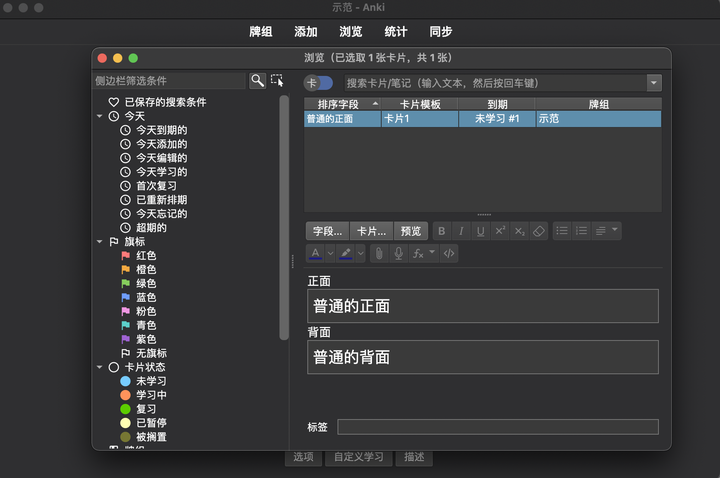This screenshot has width=720, height=478.
Task: Collapse the 旗标 tree section
Action: tap(99, 242)
